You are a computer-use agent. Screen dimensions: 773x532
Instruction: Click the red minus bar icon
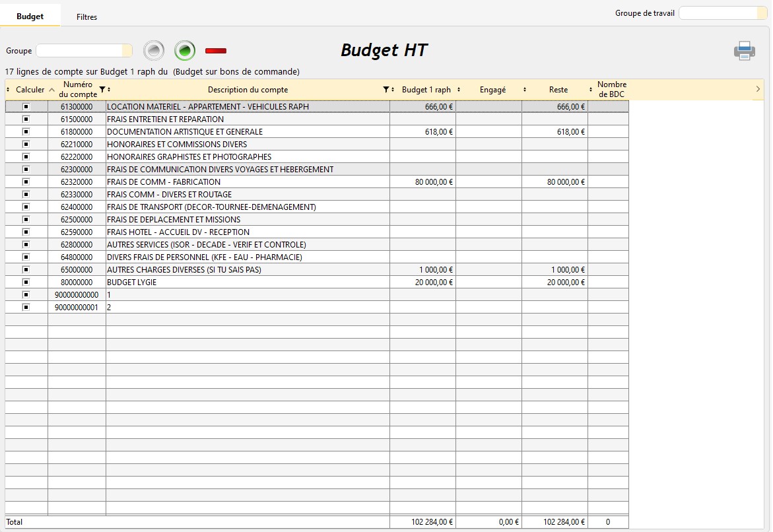coord(216,50)
